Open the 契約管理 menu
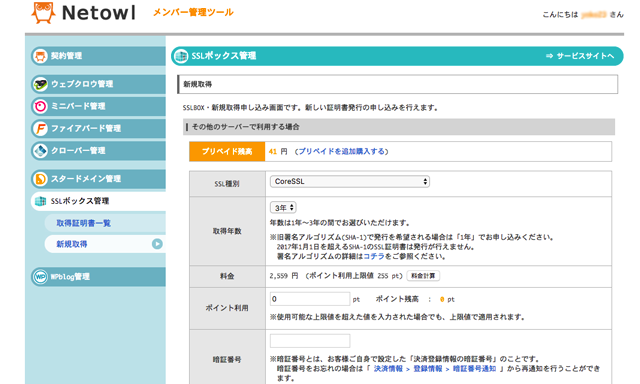 click(98, 56)
